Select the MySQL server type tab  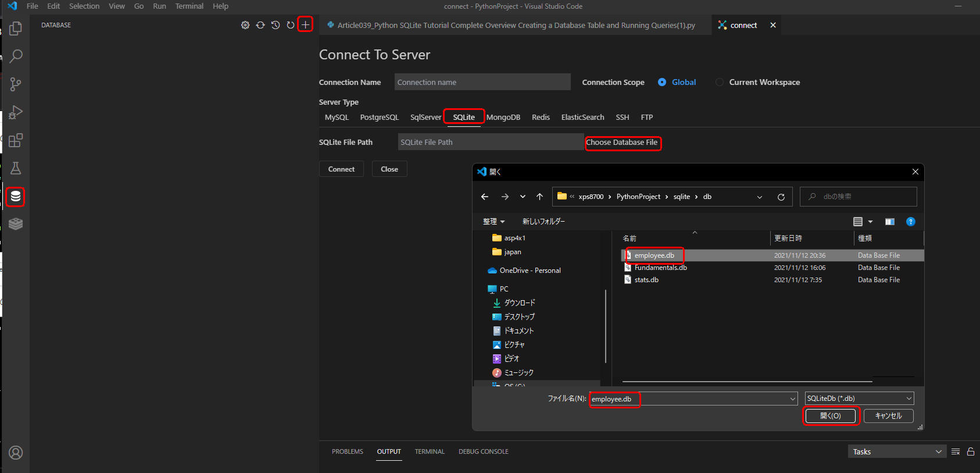pyautogui.click(x=337, y=117)
